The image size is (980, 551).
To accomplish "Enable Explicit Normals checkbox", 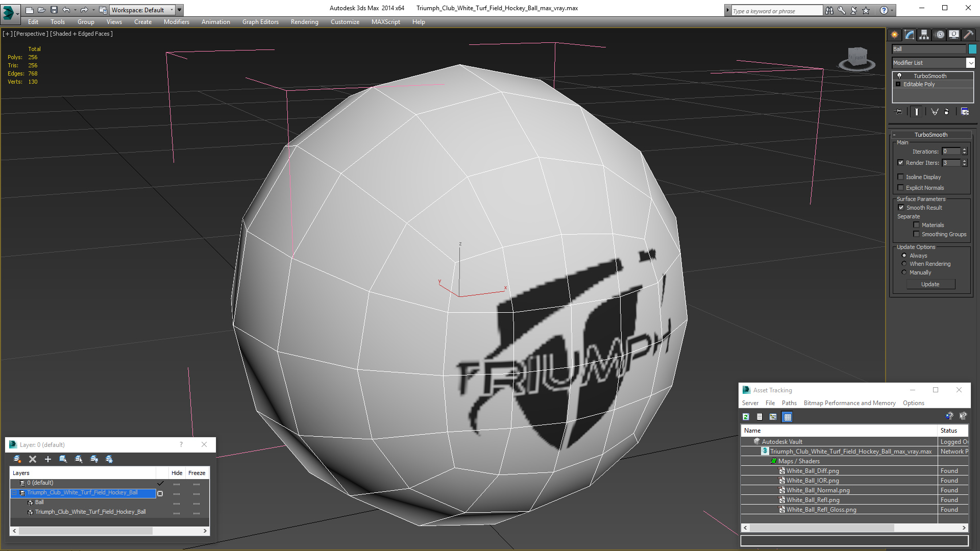I will pos(901,188).
